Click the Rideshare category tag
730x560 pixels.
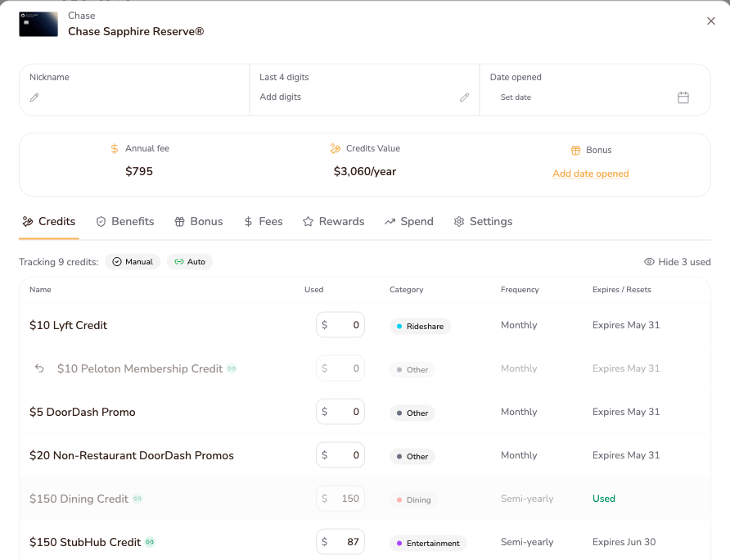click(x=420, y=326)
